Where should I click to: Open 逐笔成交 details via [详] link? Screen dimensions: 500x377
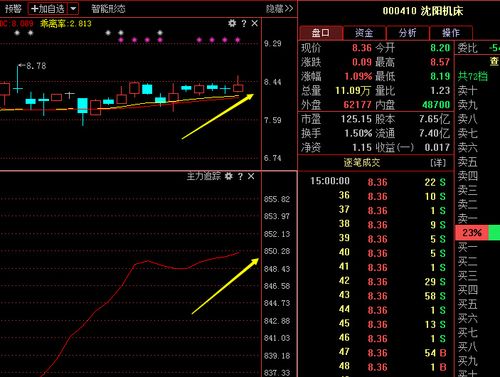point(438,163)
